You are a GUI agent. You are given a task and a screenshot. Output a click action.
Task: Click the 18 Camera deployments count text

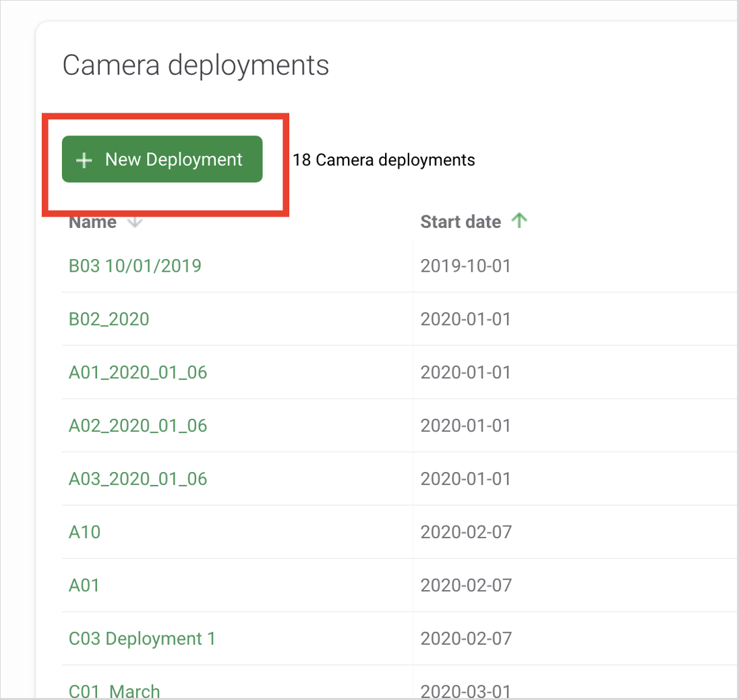(384, 160)
